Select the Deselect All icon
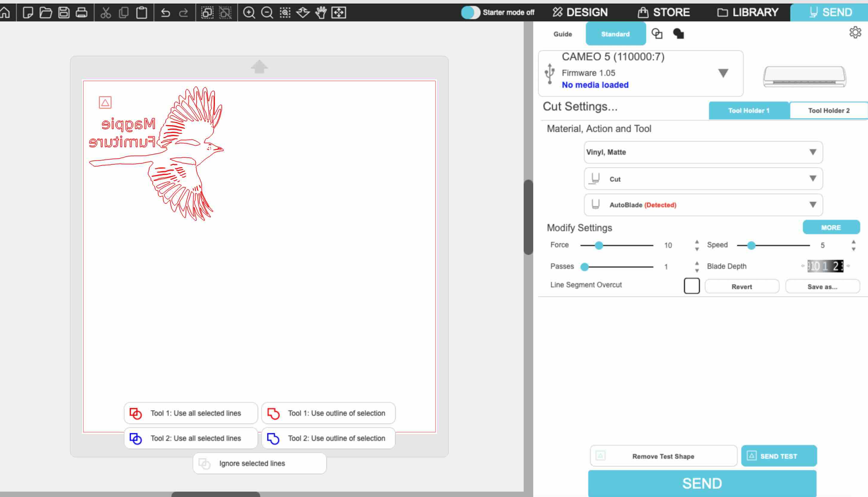868x497 pixels. (x=224, y=13)
